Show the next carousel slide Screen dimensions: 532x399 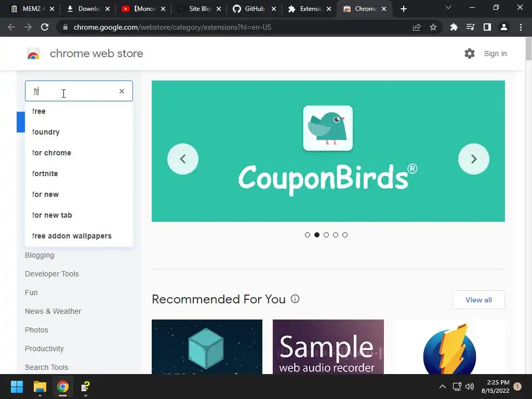[x=474, y=159]
